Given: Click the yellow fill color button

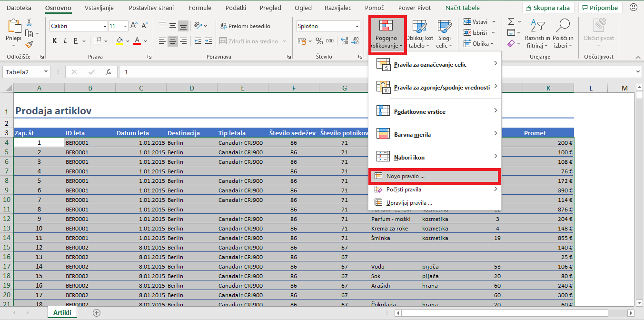Looking at the screenshot, I should pyautogui.click(x=119, y=41).
